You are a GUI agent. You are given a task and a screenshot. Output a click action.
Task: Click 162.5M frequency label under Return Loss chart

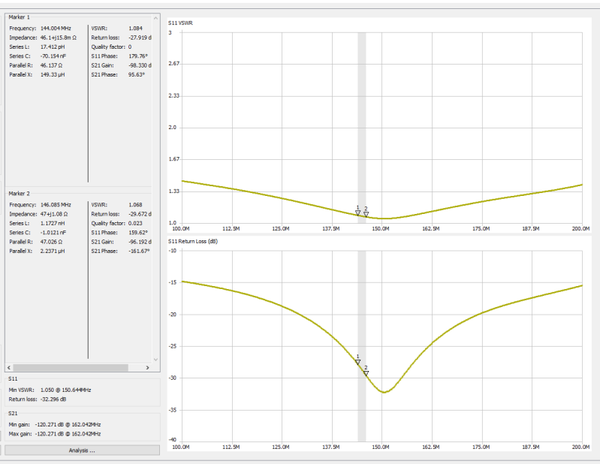[x=431, y=447]
